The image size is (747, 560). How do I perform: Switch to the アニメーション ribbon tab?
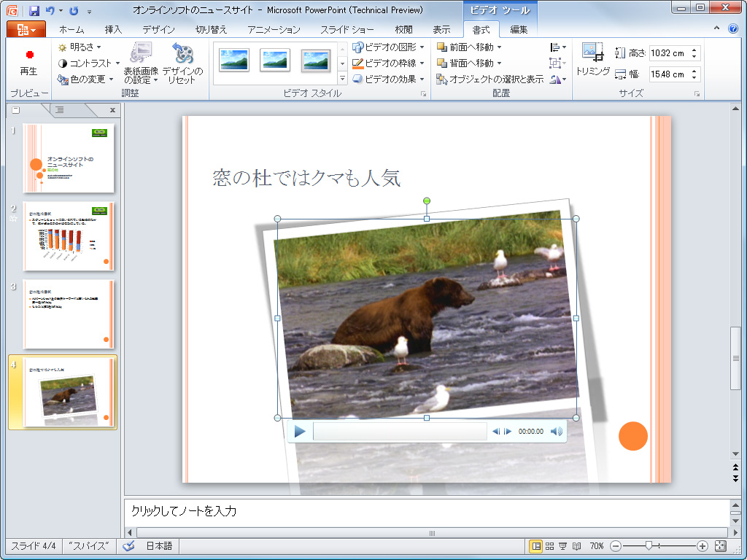274,31
